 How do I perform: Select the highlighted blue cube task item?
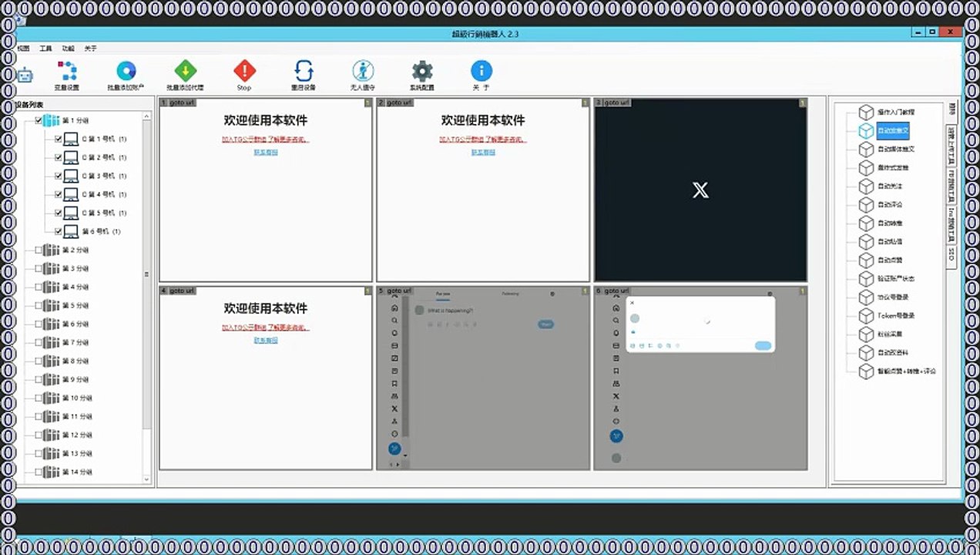coord(867,130)
